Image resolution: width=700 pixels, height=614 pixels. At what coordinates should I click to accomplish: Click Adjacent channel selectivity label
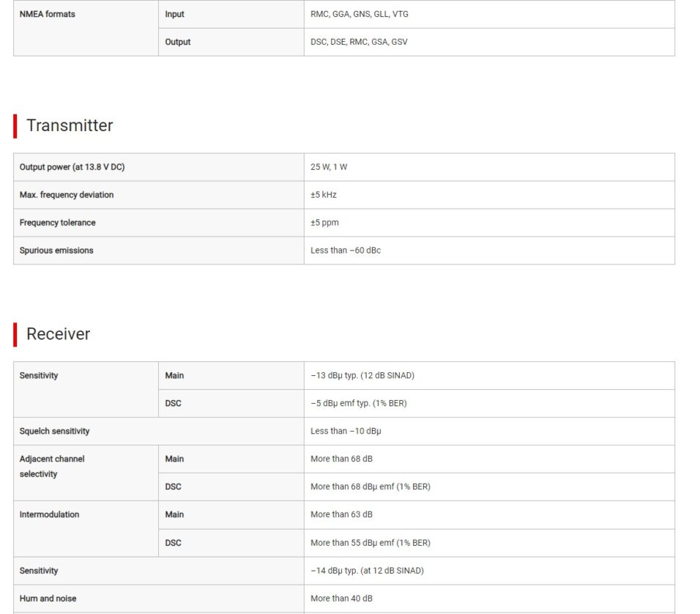click(x=52, y=467)
